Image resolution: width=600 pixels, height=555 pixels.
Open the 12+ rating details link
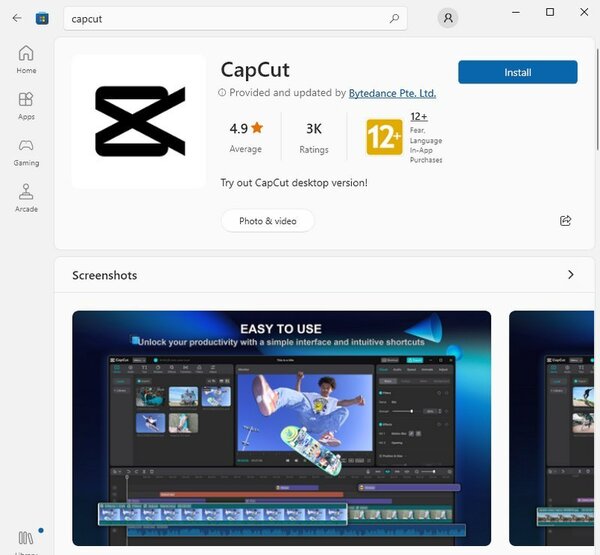[x=419, y=116]
